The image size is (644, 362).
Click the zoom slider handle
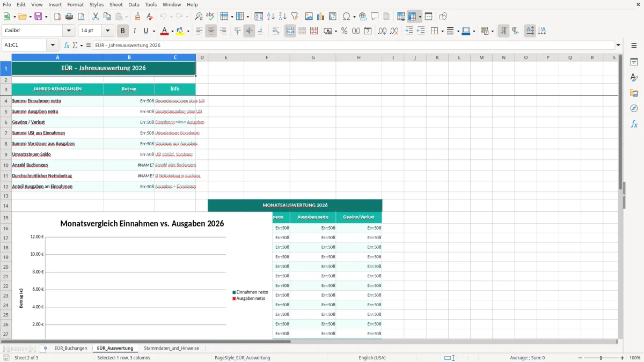click(x=601, y=358)
